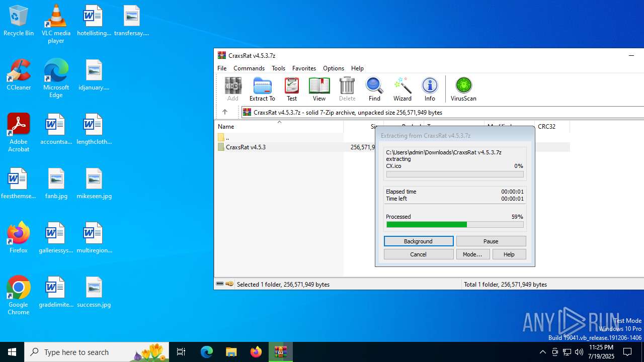This screenshot has width=644, height=362.
Task: Launch the Wizard tool
Action: (403, 89)
